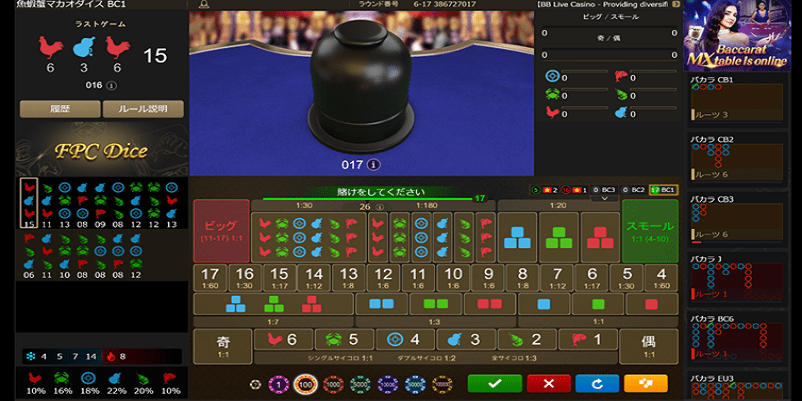Cancel bet with red X button
This screenshot has width=802, height=401.
point(548,384)
